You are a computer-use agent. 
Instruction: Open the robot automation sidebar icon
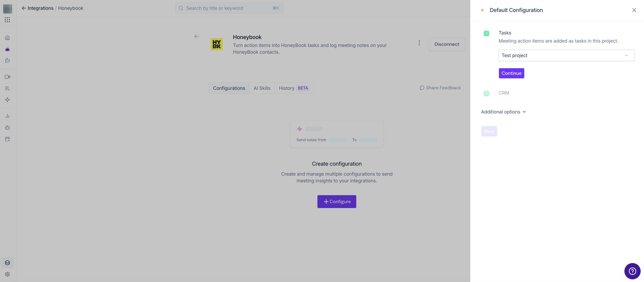coord(7,128)
